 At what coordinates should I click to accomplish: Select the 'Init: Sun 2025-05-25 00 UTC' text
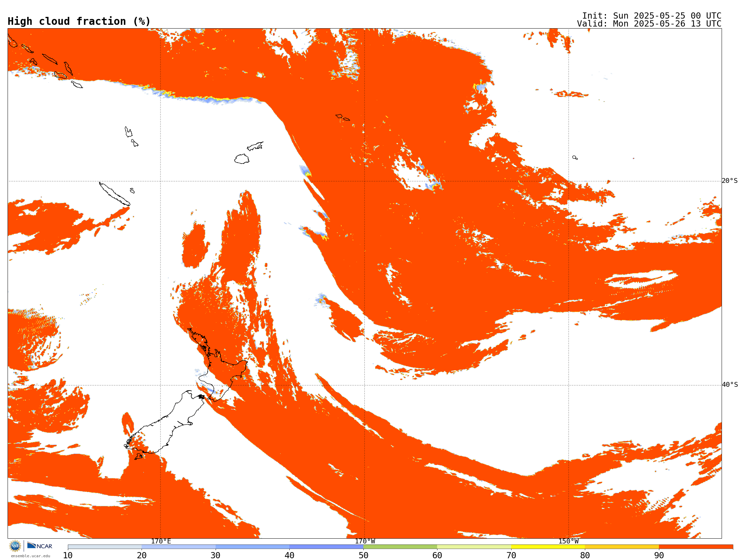click(x=652, y=16)
